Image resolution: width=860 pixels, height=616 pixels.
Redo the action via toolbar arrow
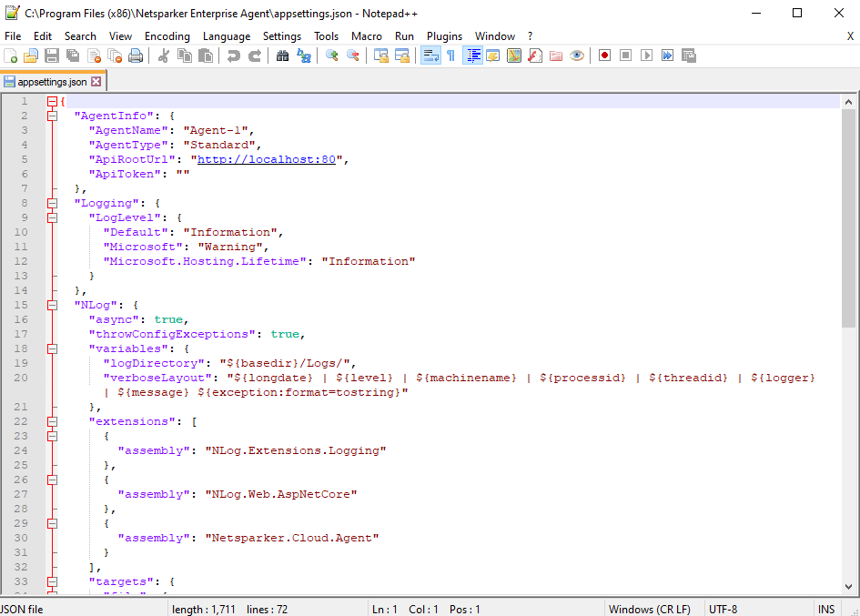pyautogui.click(x=255, y=56)
